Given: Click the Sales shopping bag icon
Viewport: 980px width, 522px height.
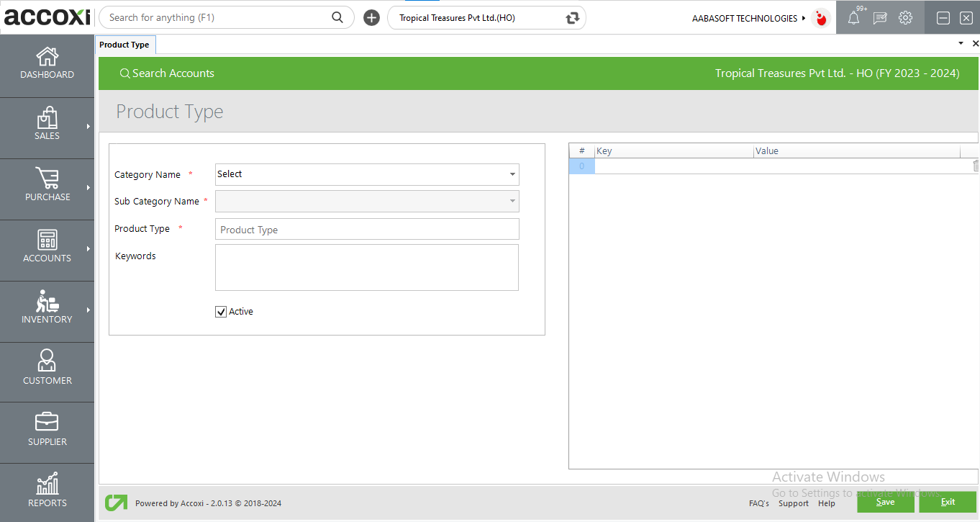Looking at the screenshot, I should tap(47, 118).
